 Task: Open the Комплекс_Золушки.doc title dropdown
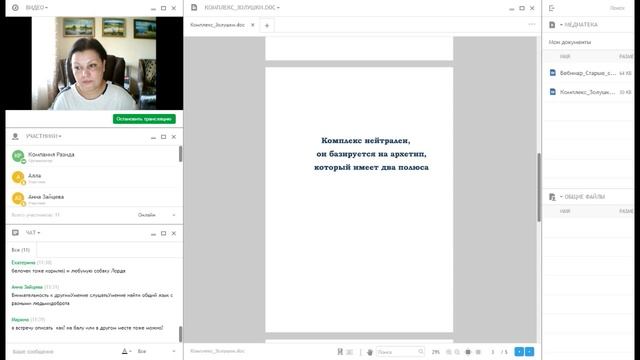242,8
